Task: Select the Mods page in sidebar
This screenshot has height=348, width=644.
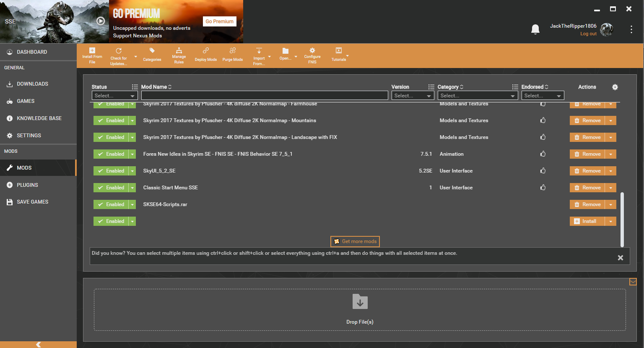Action: pyautogui.click(x=38, y=168)
